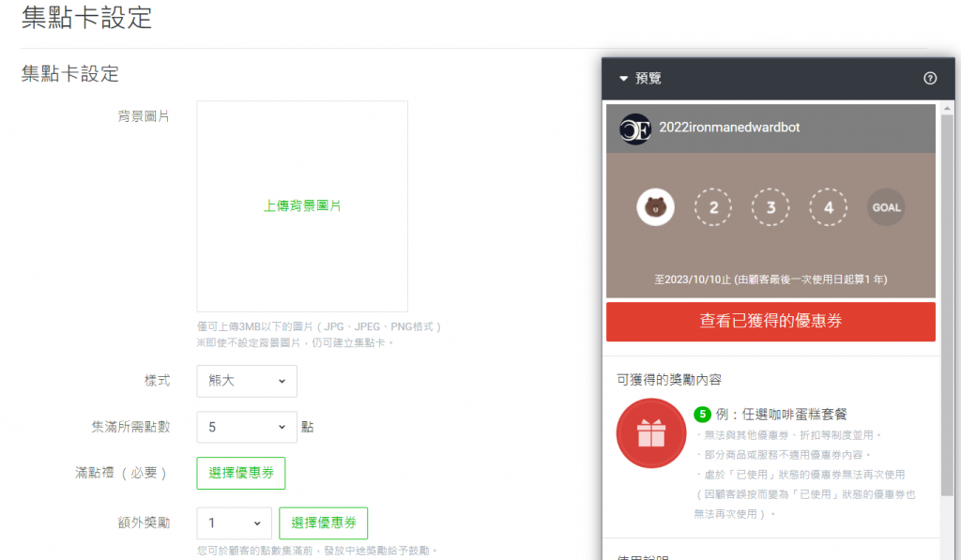The width and height of the screenshot is (961, 560).
Task: Click the preview panel scrollbar thumb
Action: coord(947,305)
